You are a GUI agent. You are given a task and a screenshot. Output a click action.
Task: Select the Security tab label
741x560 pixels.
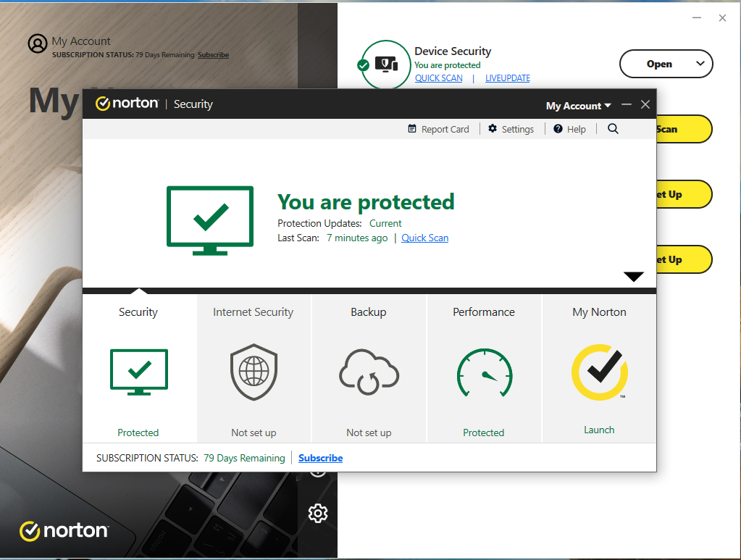pos(138,312)
